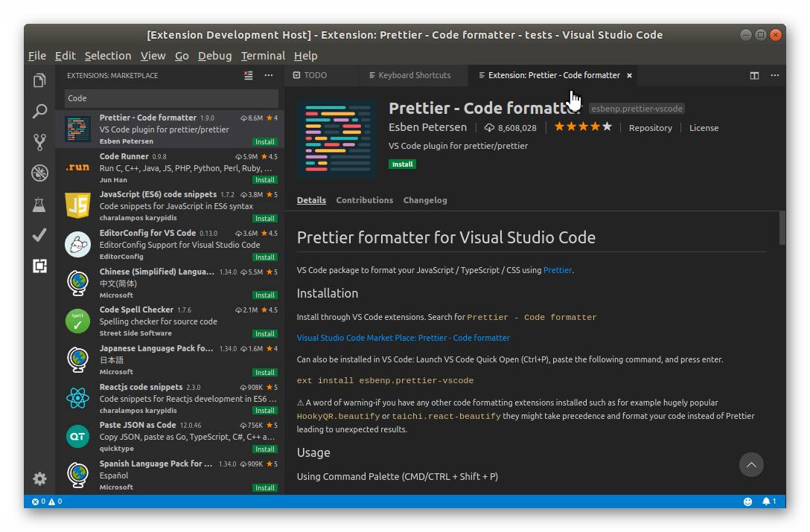Open the License link
Image resolution: width=810 pixels, height=532 pixels.
tap(704, 128)
